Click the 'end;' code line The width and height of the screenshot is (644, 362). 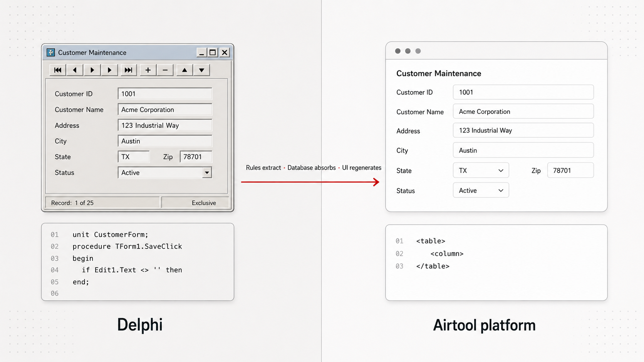coord(81,282)
